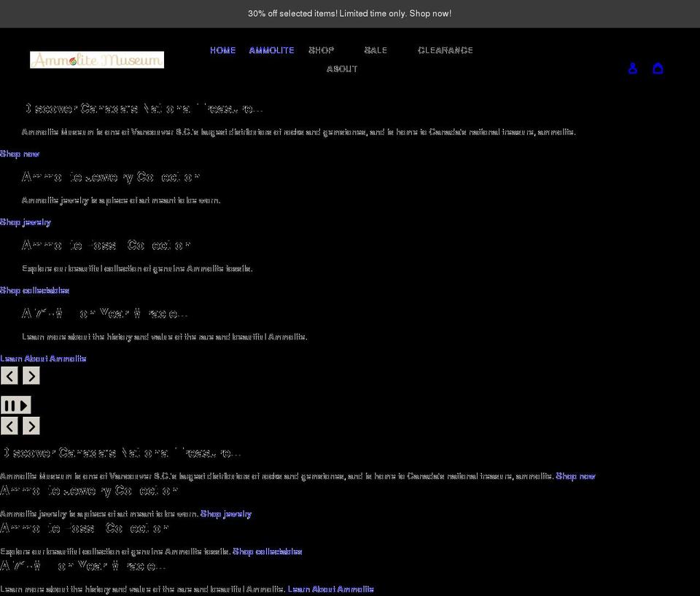
Task: Show previous slide using arrow above pause button
Action: point(9,376)
